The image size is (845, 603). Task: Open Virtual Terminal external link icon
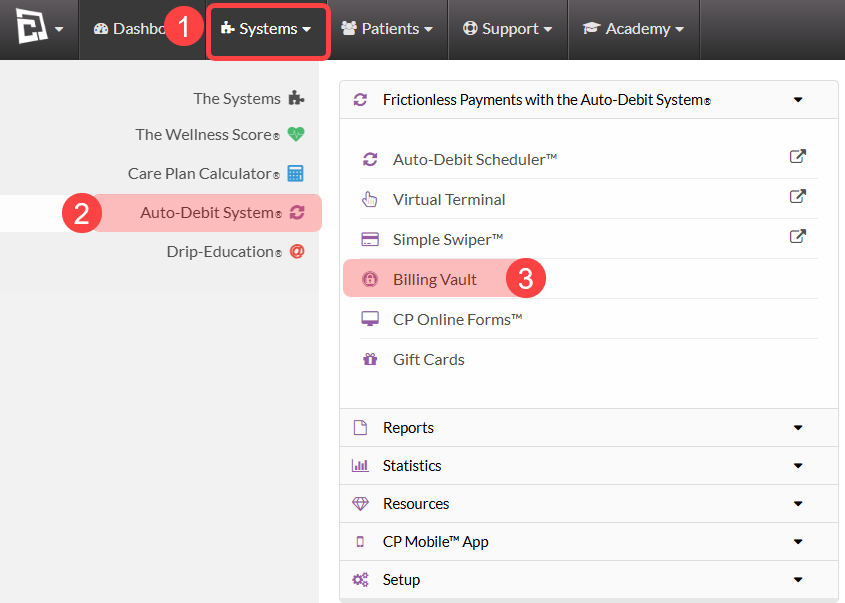[798, 196]
